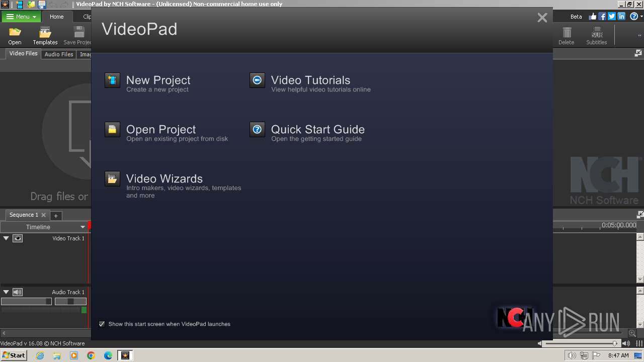Select the Sequence 1 tab
This screenshot has height=362, width=644.
pos(24,215)
